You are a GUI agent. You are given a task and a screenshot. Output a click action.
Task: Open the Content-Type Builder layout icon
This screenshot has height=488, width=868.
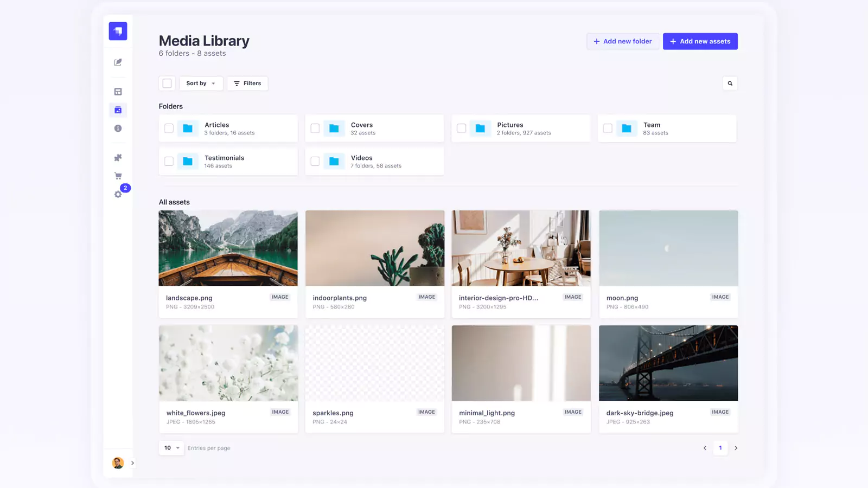[118, 92]
